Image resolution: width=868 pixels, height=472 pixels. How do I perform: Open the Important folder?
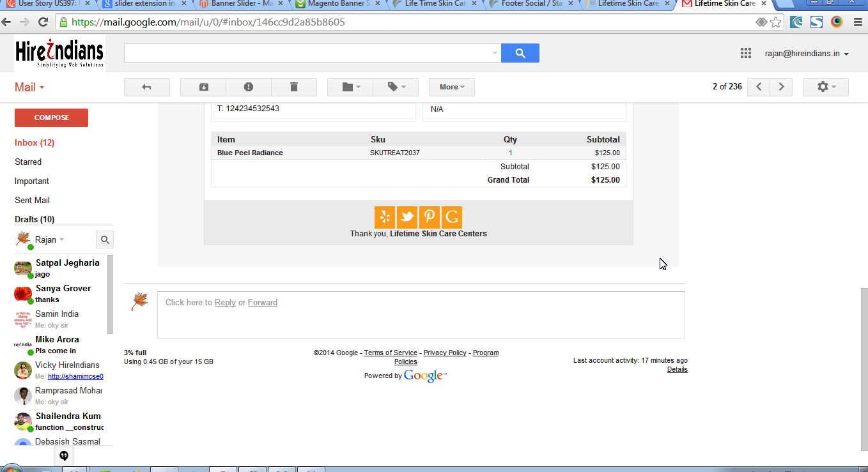click(x=32, y=181)
